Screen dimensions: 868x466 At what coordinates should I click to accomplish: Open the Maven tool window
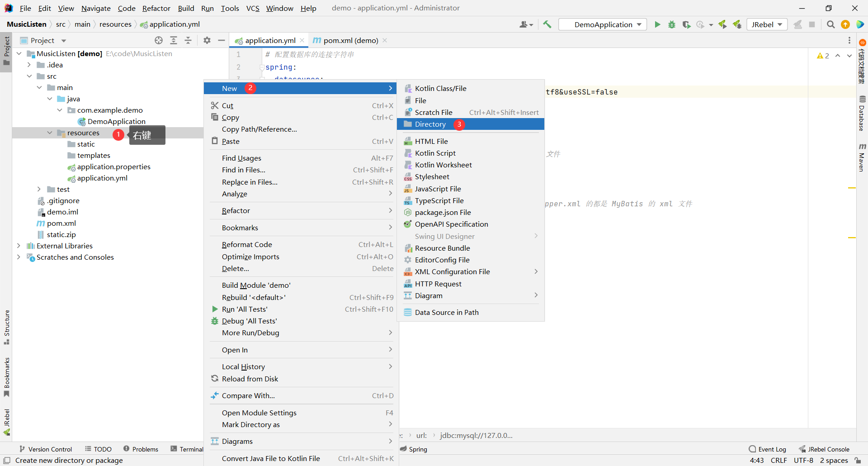click(x=862, y=157)
